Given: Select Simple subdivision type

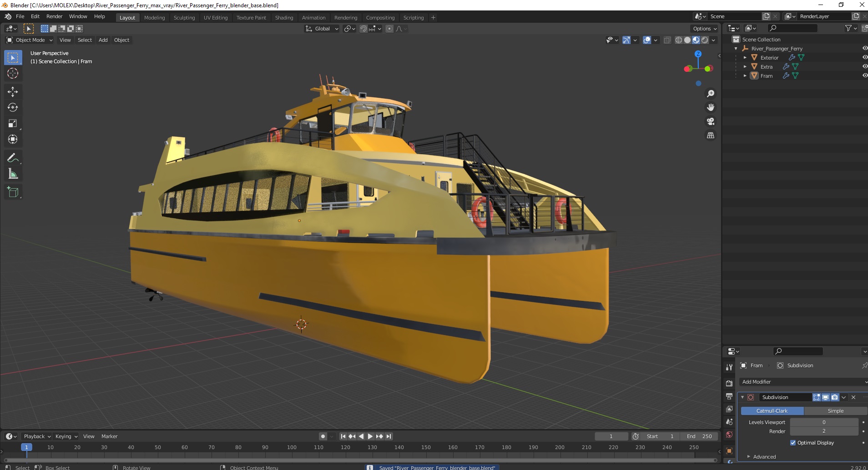Looking at the screenshot, I should 836,411.
